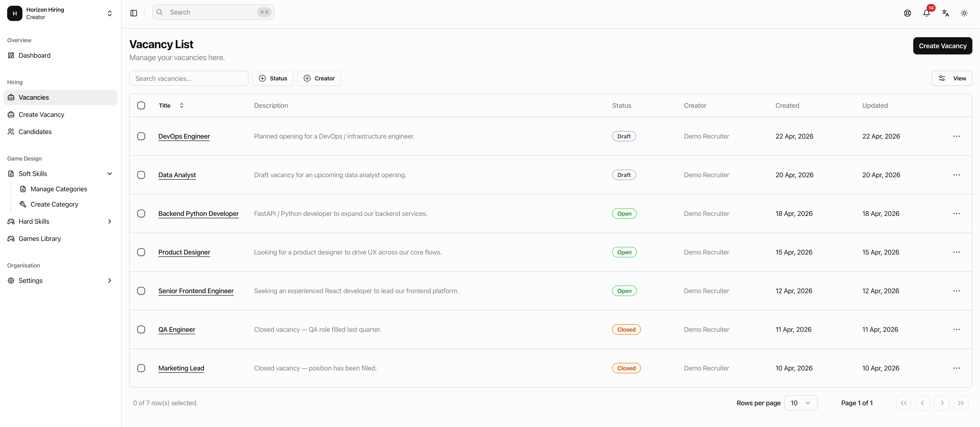This screenshot has height=427, width=980.
Task: Open the Senior Frontend Engineer link
Action: pos(196,291)
